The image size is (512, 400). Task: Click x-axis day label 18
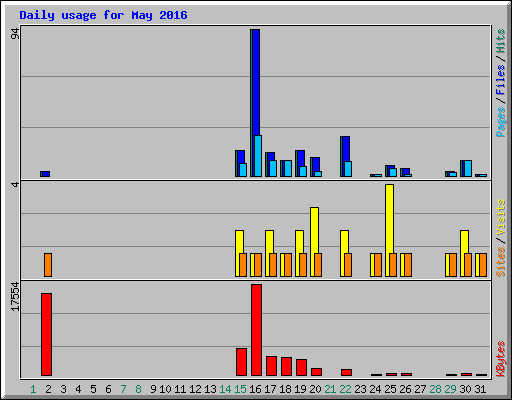[x=285, y=389]
